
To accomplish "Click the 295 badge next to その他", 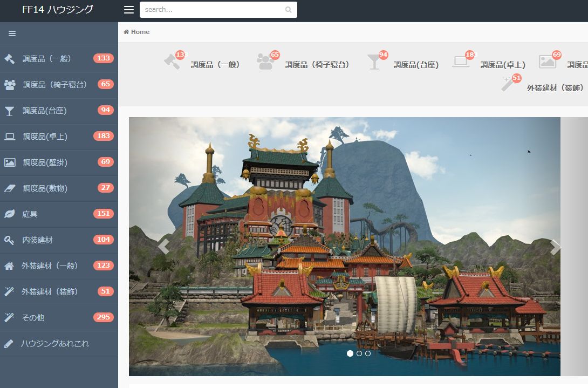I will [x=104, y=317].
